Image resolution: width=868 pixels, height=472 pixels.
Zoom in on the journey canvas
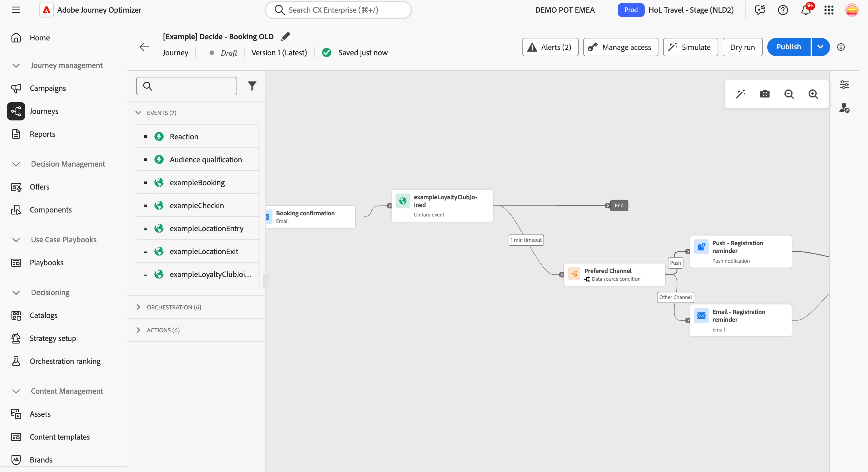(x=813, y=94)
